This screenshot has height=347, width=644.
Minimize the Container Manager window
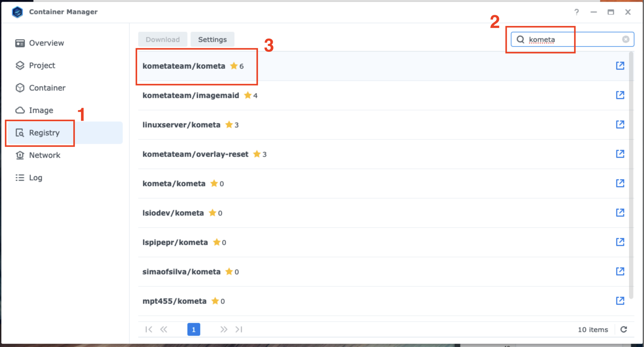coord(593,12)
